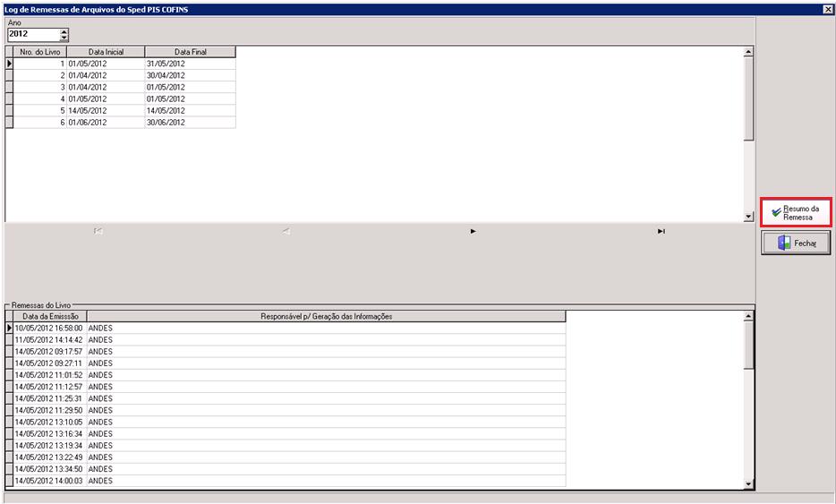Image resolution: width=836 pixels, height=504 pixels.
Task: Decrease the Ano year spinner value
Action: tap(64, 38)
